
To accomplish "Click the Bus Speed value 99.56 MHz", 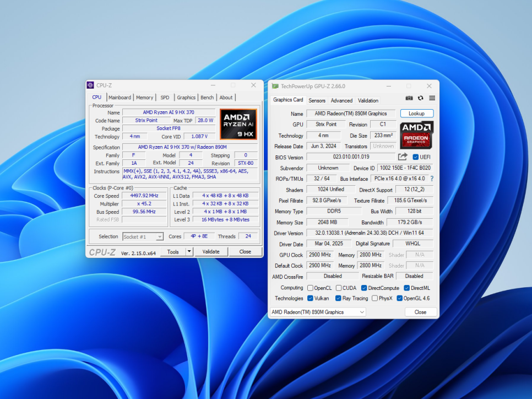I will (x=144, y=212).
